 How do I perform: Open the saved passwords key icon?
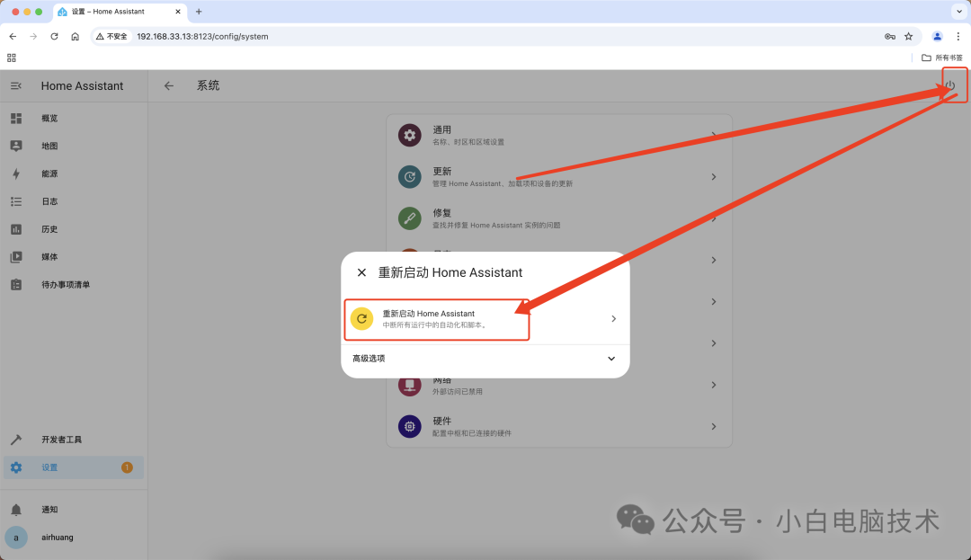[890, 37]
